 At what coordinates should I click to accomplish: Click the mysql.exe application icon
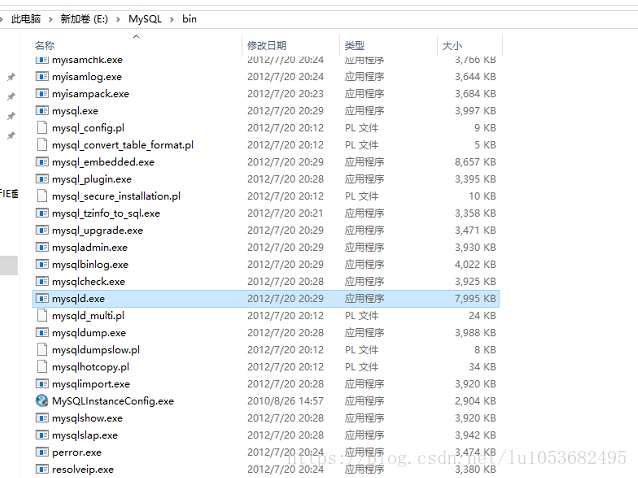(42, 111)
